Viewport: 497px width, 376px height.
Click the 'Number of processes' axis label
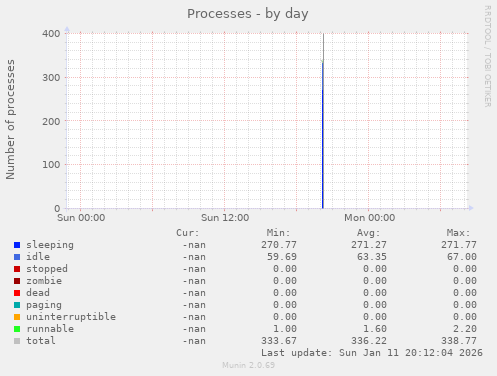(10, 120)
